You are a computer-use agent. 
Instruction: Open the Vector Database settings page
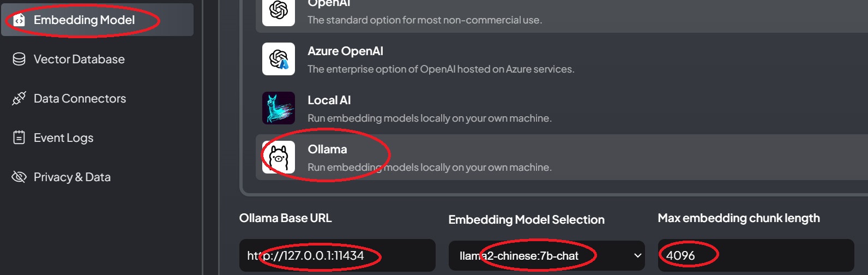(79, 59)
